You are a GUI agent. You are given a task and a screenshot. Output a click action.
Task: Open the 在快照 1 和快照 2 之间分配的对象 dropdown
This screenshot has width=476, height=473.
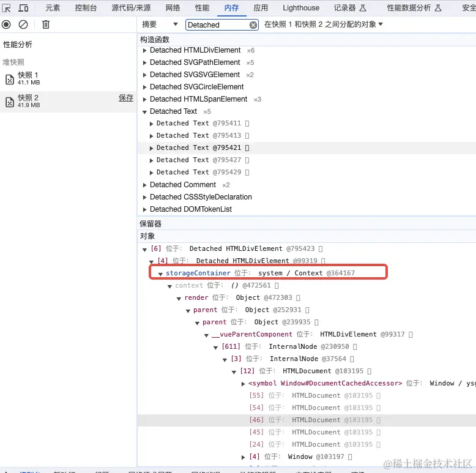pyautogui.click(x=323, y=24)
